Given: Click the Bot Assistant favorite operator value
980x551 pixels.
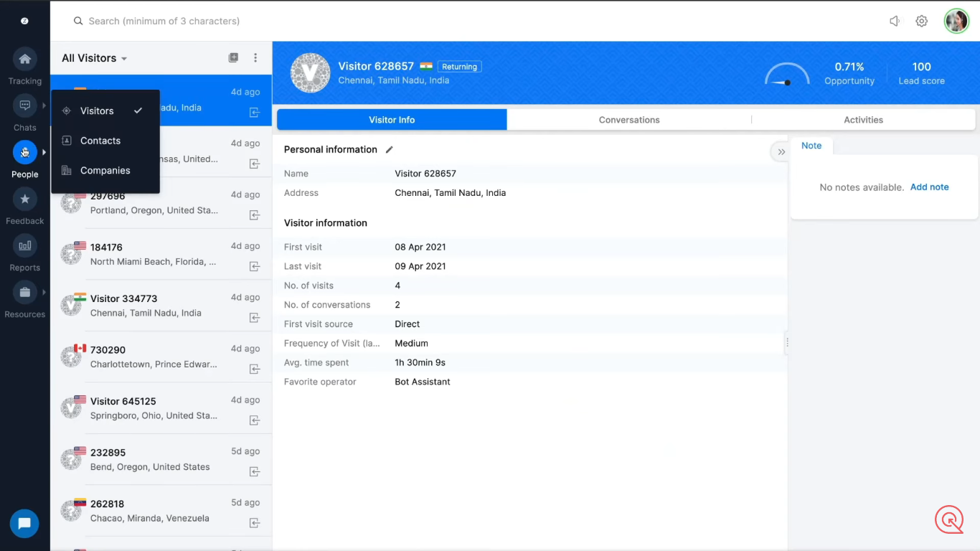Looking at the screenshot, I should (423, 382).
